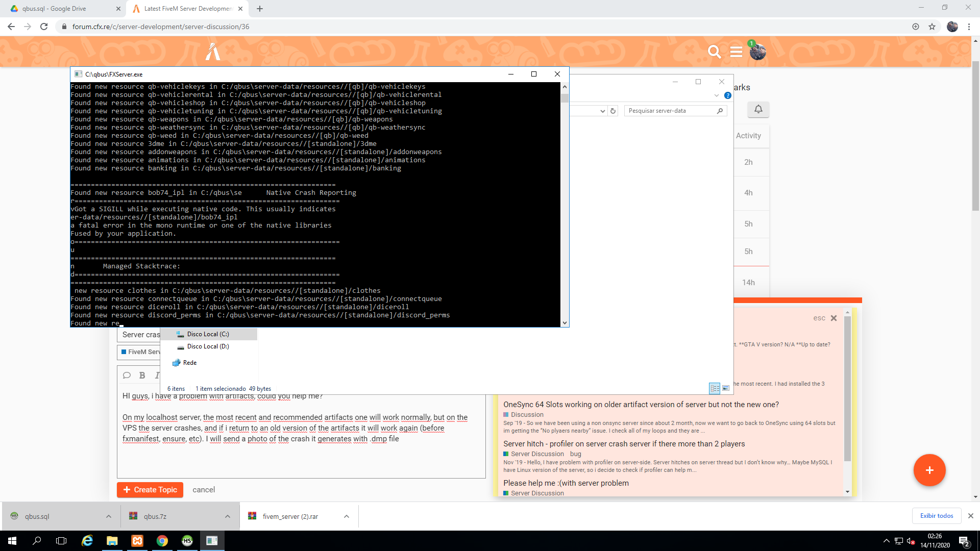Expand the qbus.sql download chevron
The height and width of the screenshot is (551, 980).
[x=108, y=516]
